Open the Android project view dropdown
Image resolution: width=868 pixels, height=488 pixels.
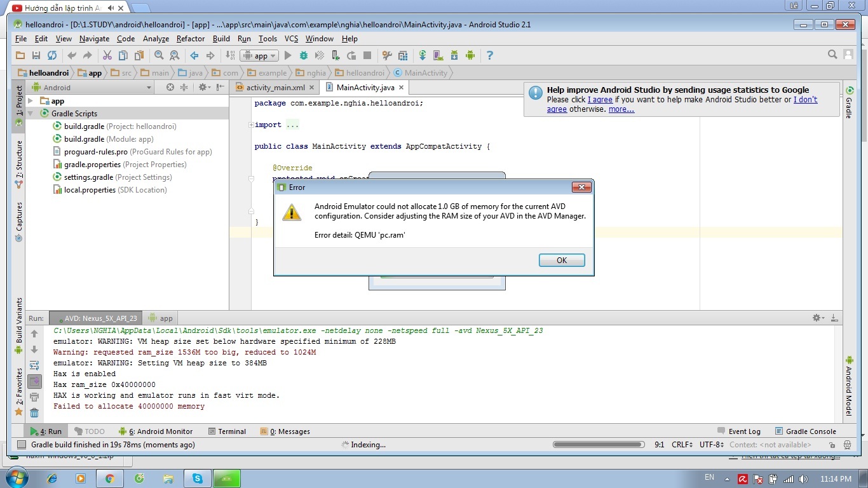pyautogui.click(x=149, y=88)
